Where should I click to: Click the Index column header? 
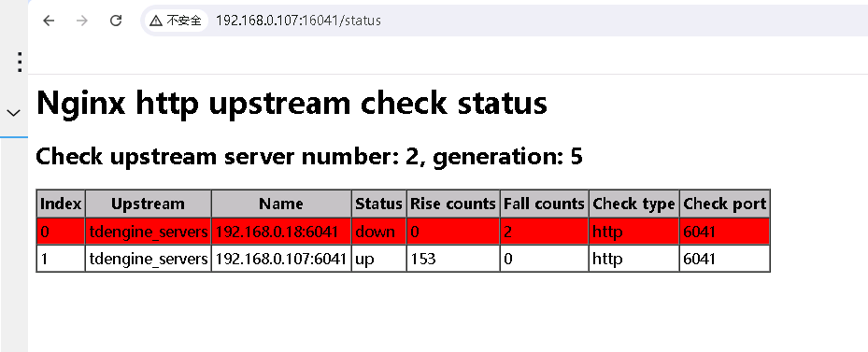pos(61,204)
